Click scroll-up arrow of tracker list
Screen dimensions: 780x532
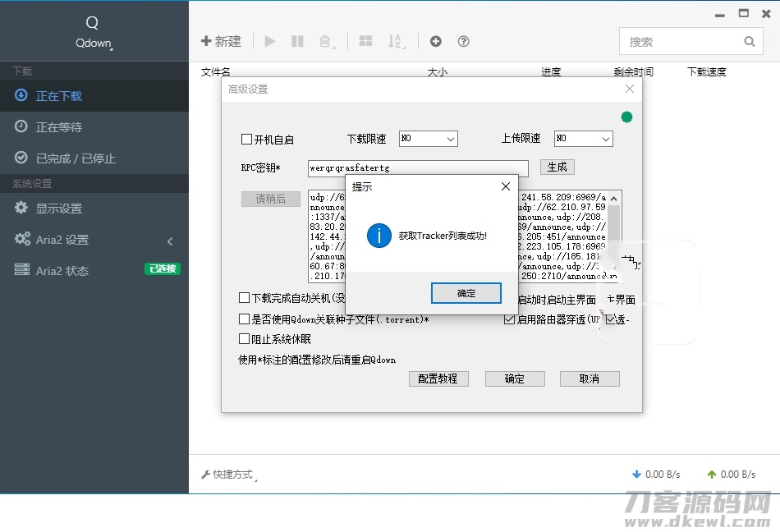[614, 199]
